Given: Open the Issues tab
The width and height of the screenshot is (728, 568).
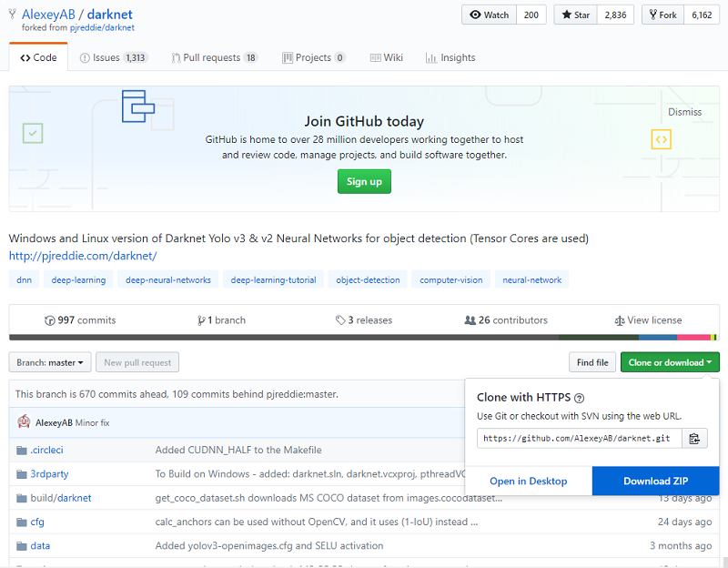Looking at the screenshot, I should click(x=114, y=57).
